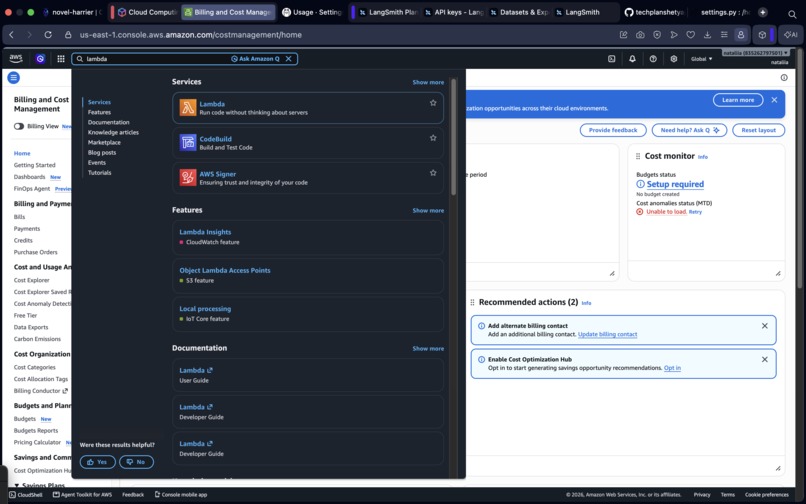The image size is (806, 504).
Task: Select the Services search filter
Action: (x=99, y=102)
